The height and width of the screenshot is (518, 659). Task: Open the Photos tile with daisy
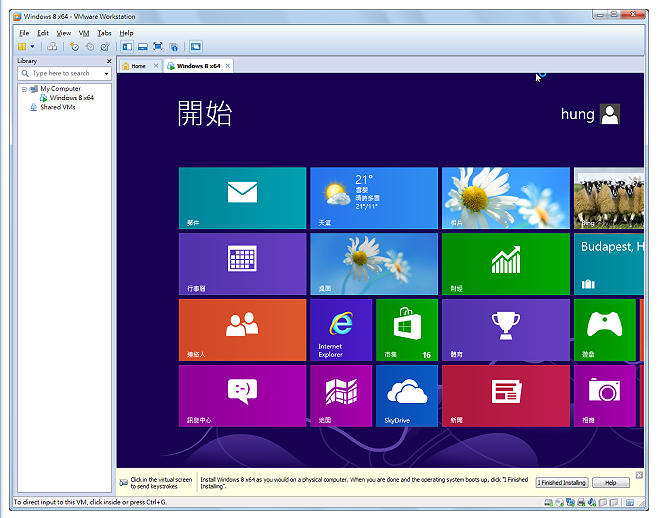506,198
